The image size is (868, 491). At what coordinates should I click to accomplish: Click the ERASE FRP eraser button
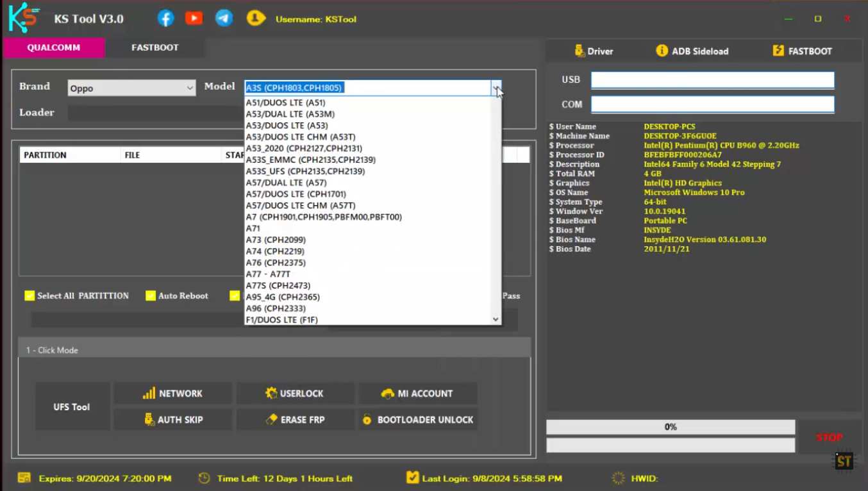click(295, 420)
